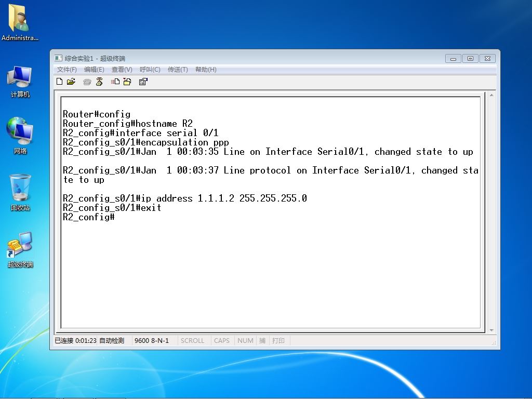Click the 'encapsulation ppp' command line
The height and width of the screenshot is (399, 532).
click(146, 142)
